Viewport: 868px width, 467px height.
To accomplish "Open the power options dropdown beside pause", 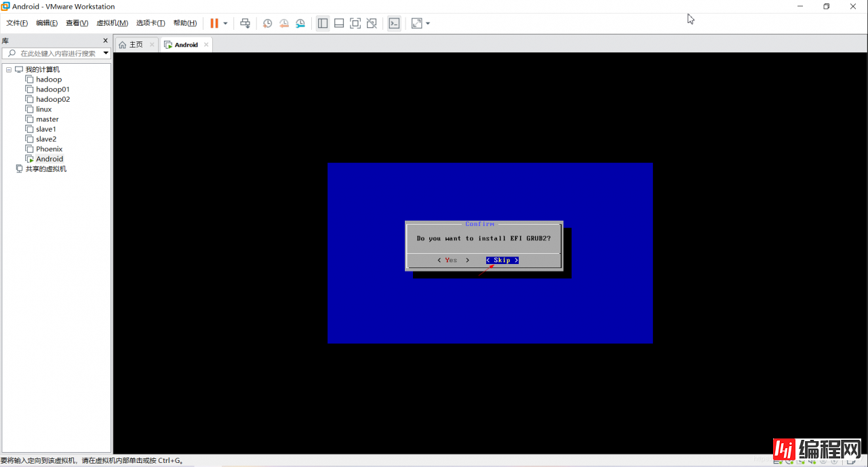I will 226,23.
